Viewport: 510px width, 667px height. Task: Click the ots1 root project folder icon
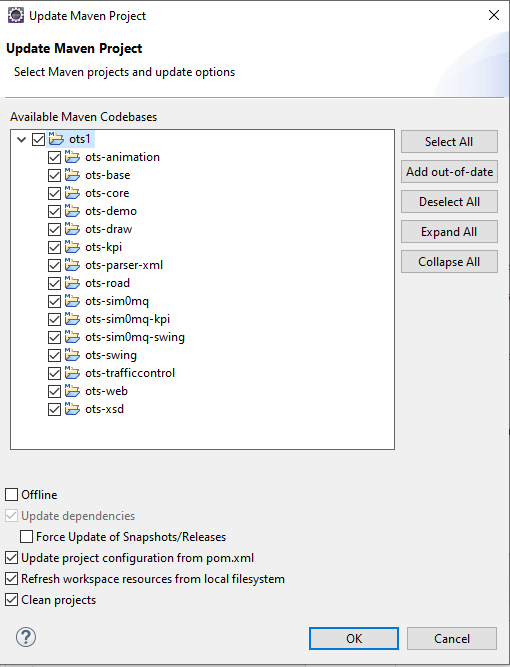click(x=56, y=139)
